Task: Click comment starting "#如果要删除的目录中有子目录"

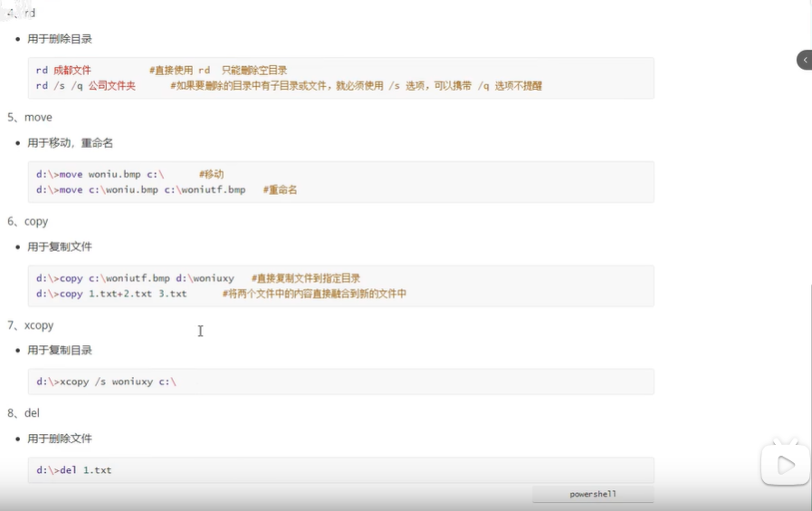Action: click(357, 85)
